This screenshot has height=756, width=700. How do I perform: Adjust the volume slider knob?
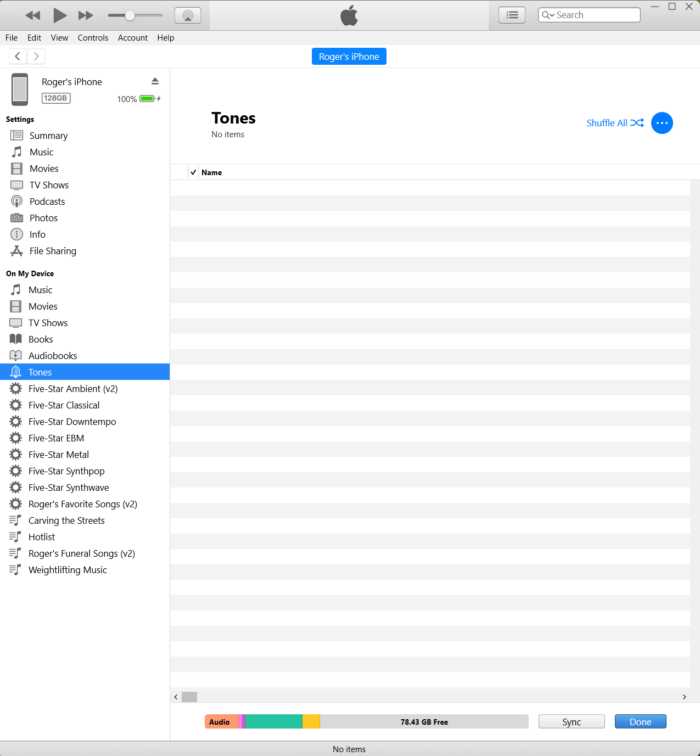130,15
